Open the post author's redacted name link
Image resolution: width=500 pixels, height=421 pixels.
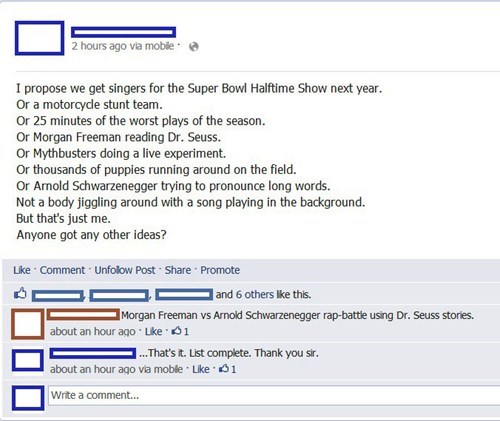coord(123,32)
